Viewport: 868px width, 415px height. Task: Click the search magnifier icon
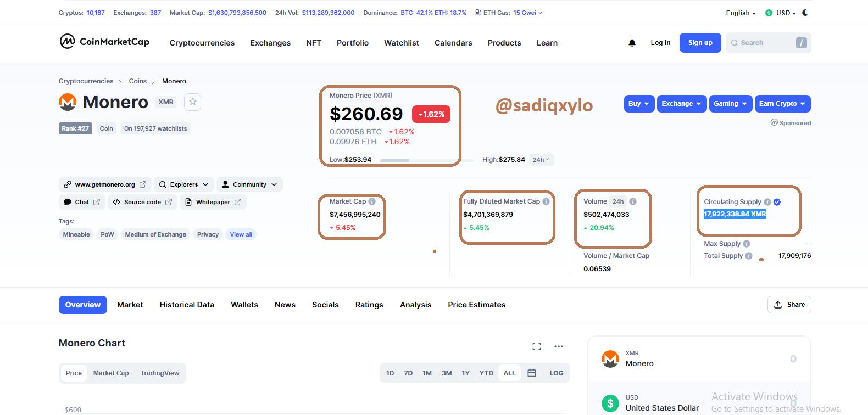click(735, 43)
